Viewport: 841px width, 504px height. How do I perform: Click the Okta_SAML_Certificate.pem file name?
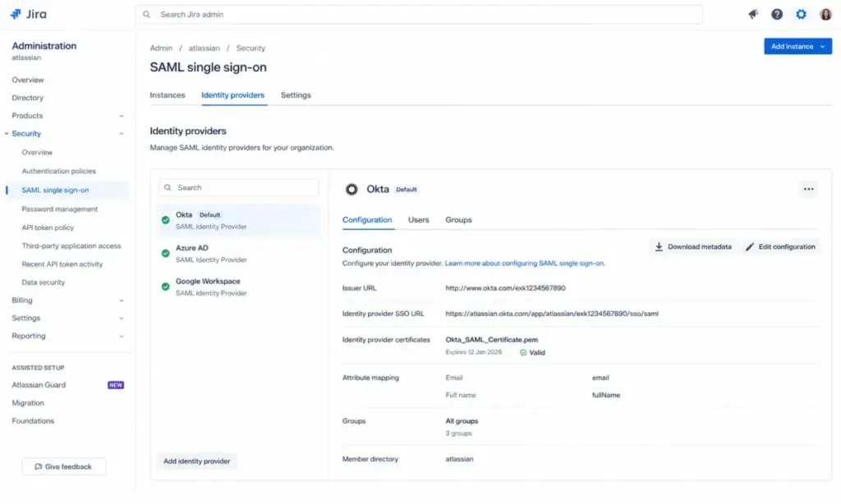491,339
